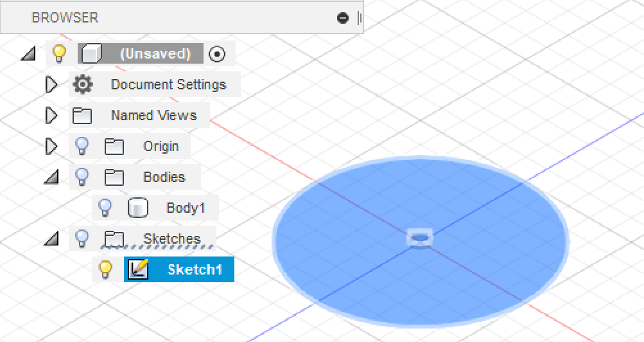Click the (Unsaved) component name
This screenshot has height=342, width=644.
[155, 54]
